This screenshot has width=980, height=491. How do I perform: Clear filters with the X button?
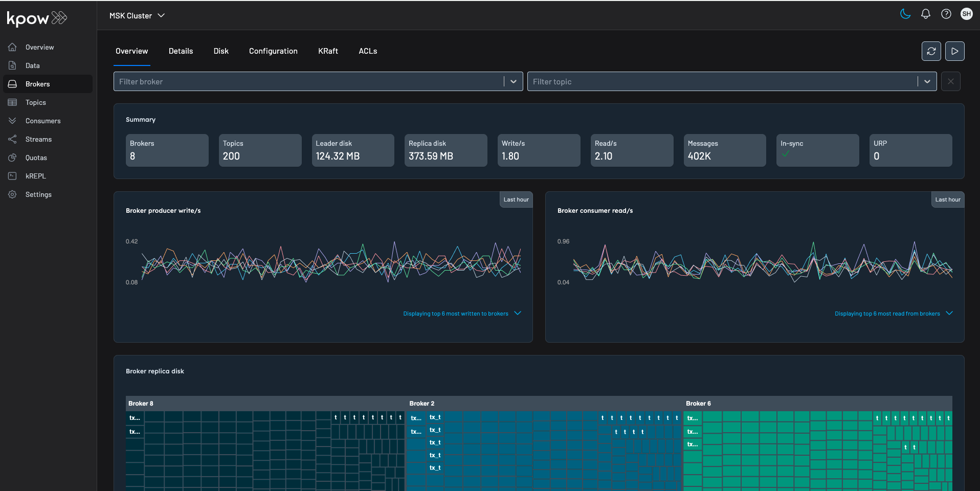[950, 81]
